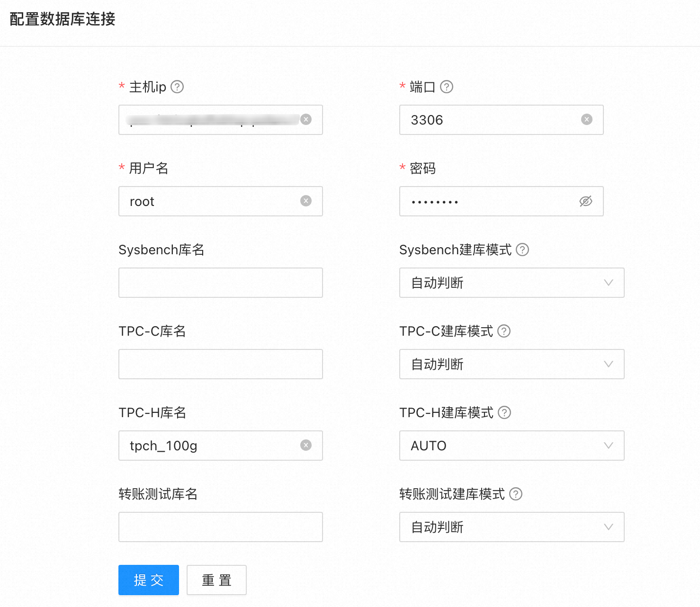Screen dimensions: 700x607
Task: Clear the tpch_100g value via the x icon
Action: pos(305,445)
